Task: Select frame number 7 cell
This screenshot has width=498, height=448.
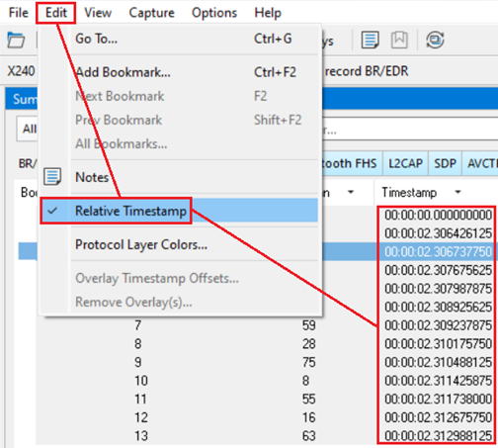Action: [x=138, y=325]
